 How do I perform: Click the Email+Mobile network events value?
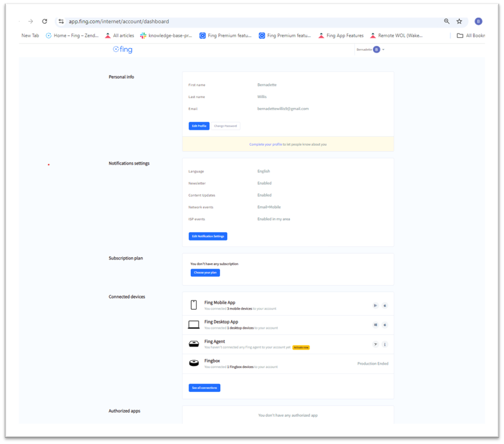coord(269,207)
